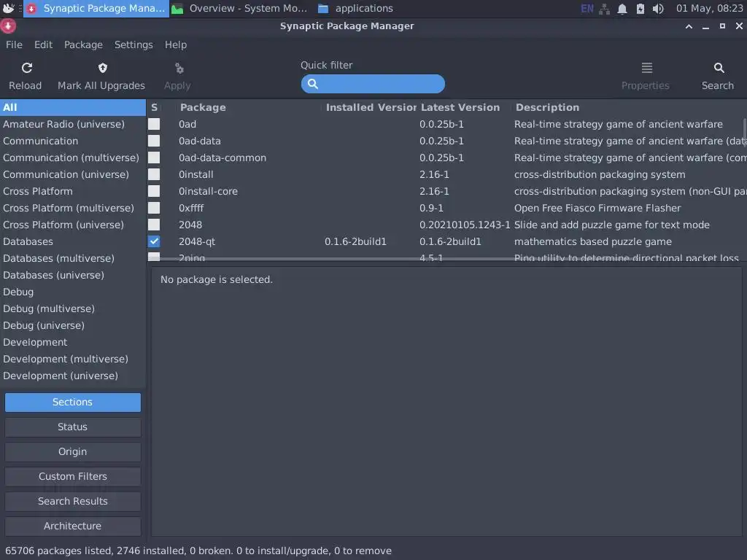Select the 2048-qt package name
Viewport: 747px width, 560px height.
pyautogui.click(x=197, y=242)
